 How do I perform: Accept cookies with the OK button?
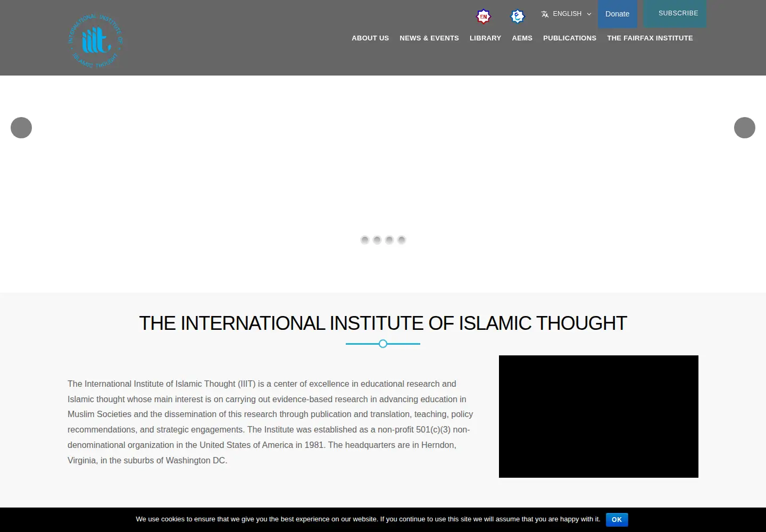[x=617, y=520]
